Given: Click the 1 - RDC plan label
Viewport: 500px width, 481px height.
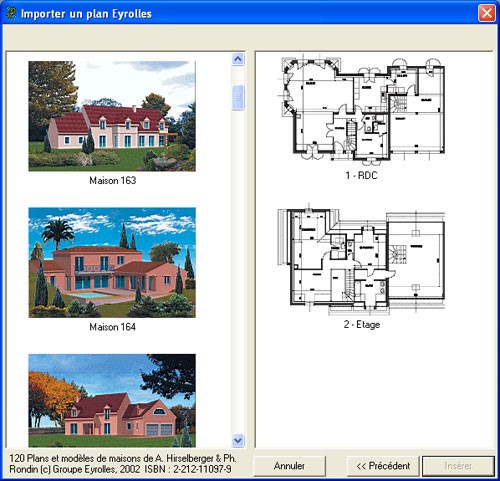Looking at the screenshot, I should (361, 175).
